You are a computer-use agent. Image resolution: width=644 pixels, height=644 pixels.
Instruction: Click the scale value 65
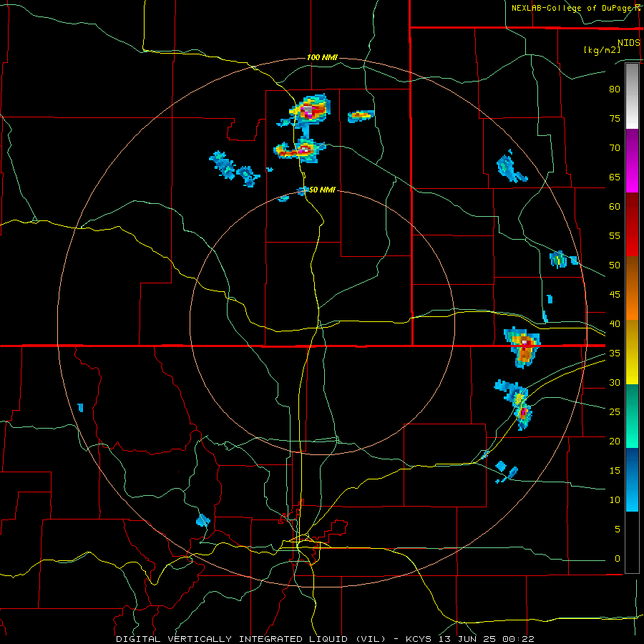[615, 177]
